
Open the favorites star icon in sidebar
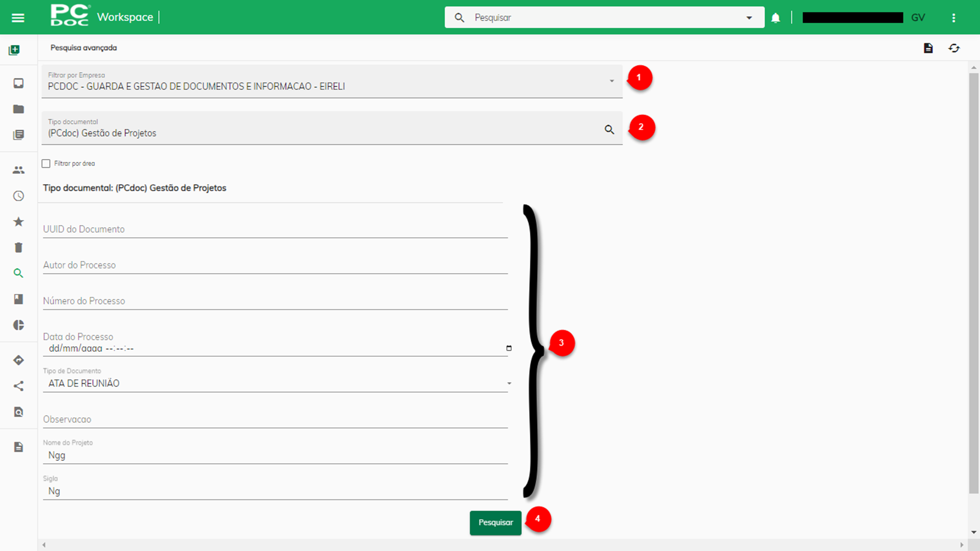pyautogui.click(x=18, y=222)
